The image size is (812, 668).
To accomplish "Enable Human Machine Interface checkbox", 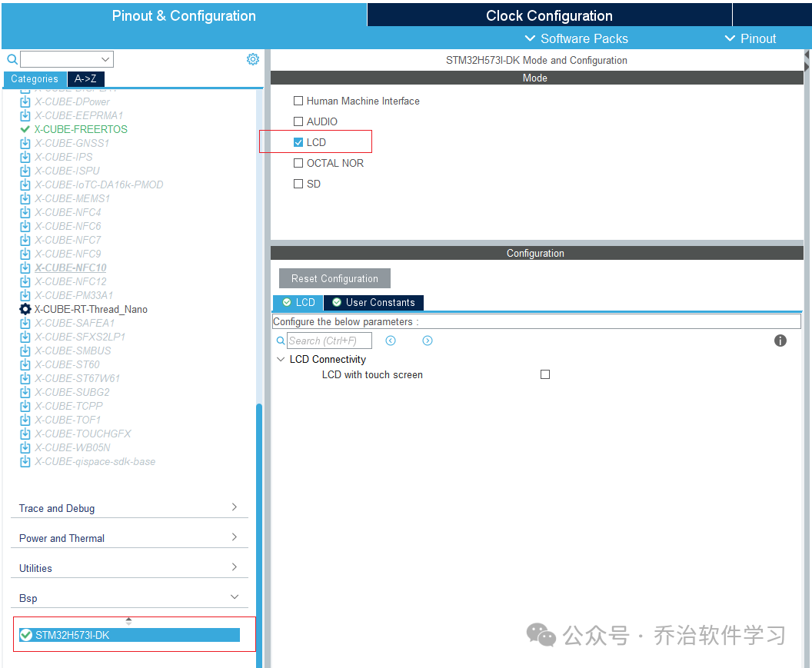I will [298, 101].
